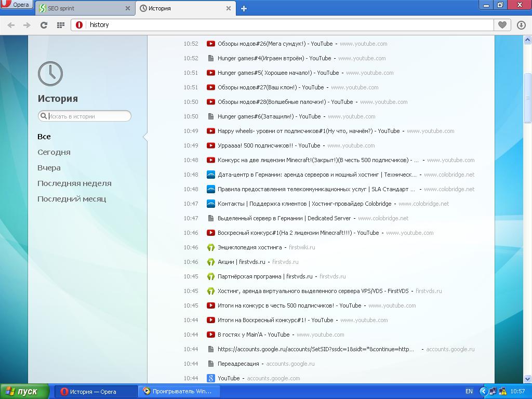This screenshot has width=532, height=399.
Task: Click firstvds icon beside Хостинг, аренда entry
Action: point(211,291)
